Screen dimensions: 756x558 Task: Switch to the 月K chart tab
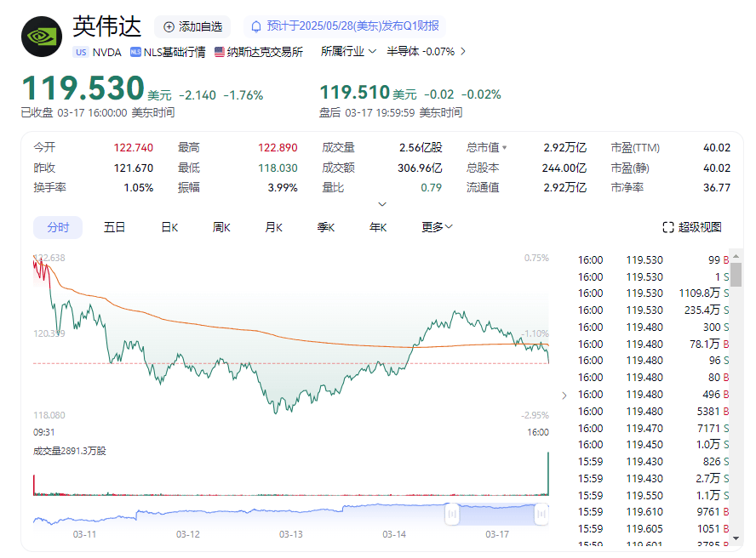click(273, 227)
